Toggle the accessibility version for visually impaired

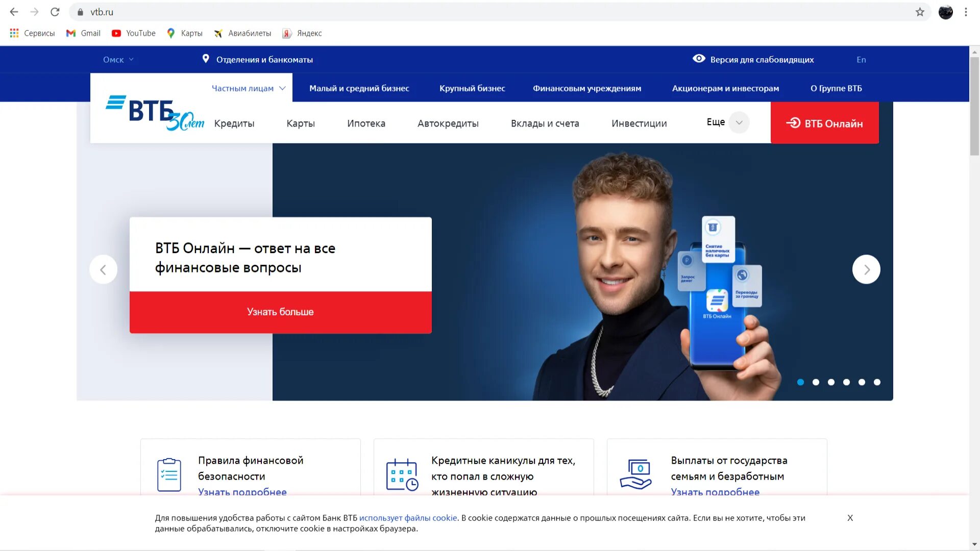tap(753, 59)
